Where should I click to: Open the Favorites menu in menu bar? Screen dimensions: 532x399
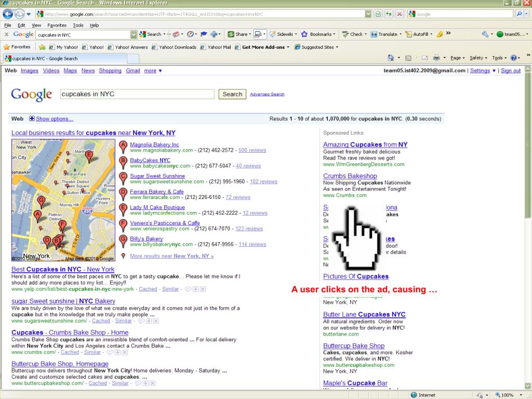pyautogui.click(x=57, y=25)
